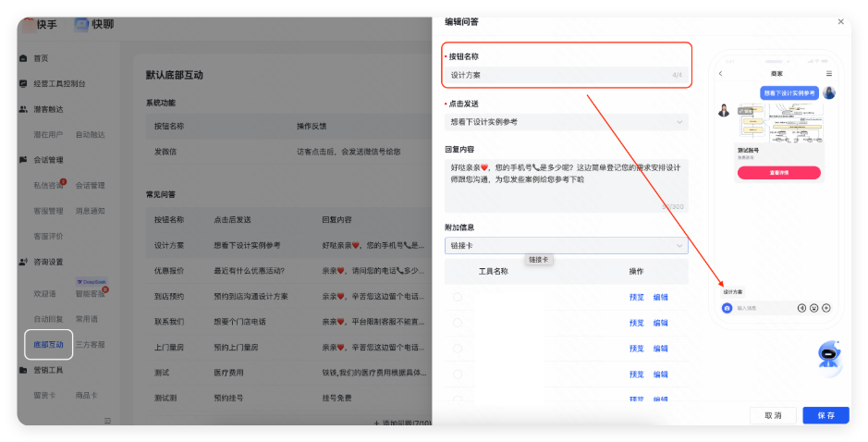Click the emoji smiley icon in the preview

(813, 308)
